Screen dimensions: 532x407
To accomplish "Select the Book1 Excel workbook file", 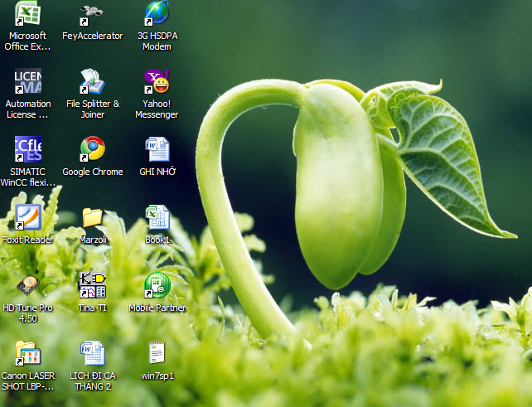I will click(x=157, y=217).
